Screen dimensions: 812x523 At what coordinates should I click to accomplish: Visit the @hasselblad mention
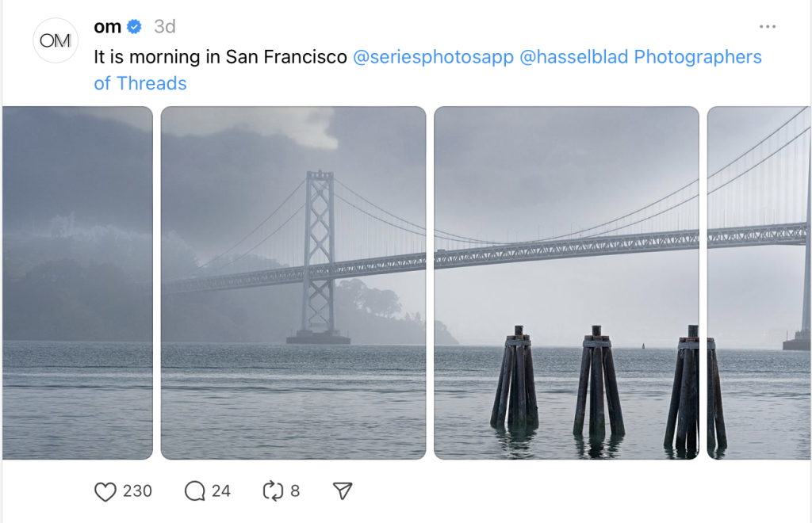(x=574, y=57)
